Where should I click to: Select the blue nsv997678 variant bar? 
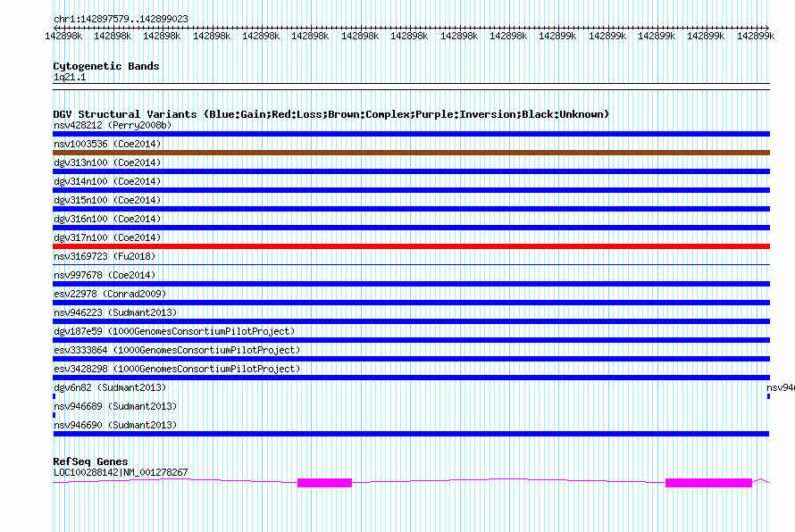tap(411, 284)
